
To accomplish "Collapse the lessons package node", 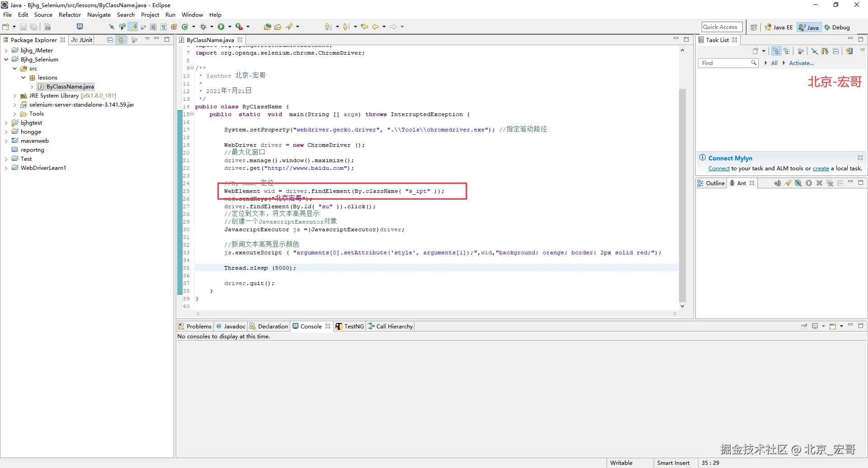I will click(x=24, y=78).
